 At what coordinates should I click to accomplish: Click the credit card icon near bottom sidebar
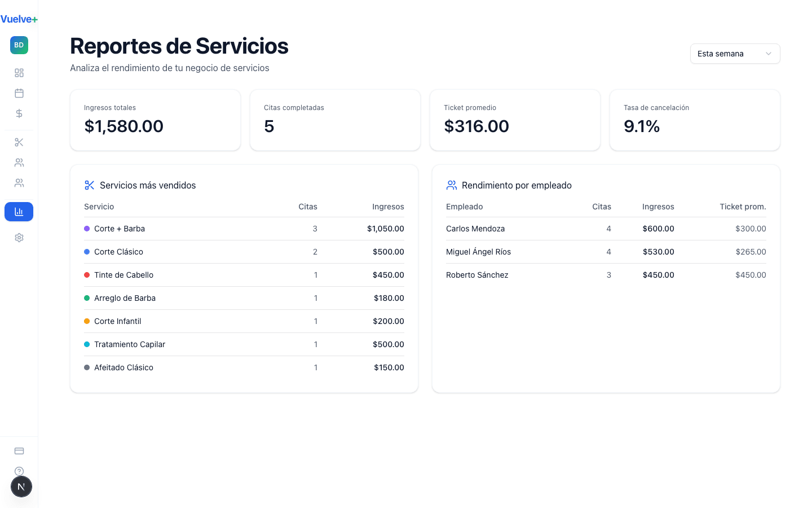tap(19, 450)
